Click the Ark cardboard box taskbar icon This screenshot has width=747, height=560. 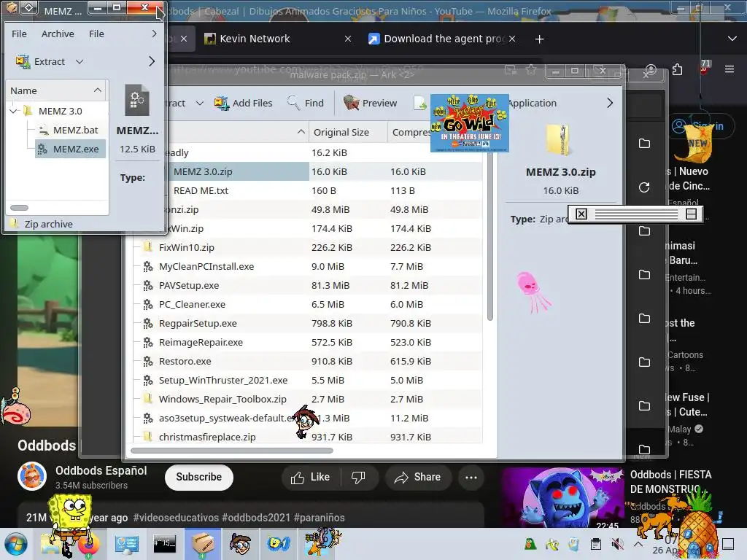click(x=203, y=543)
